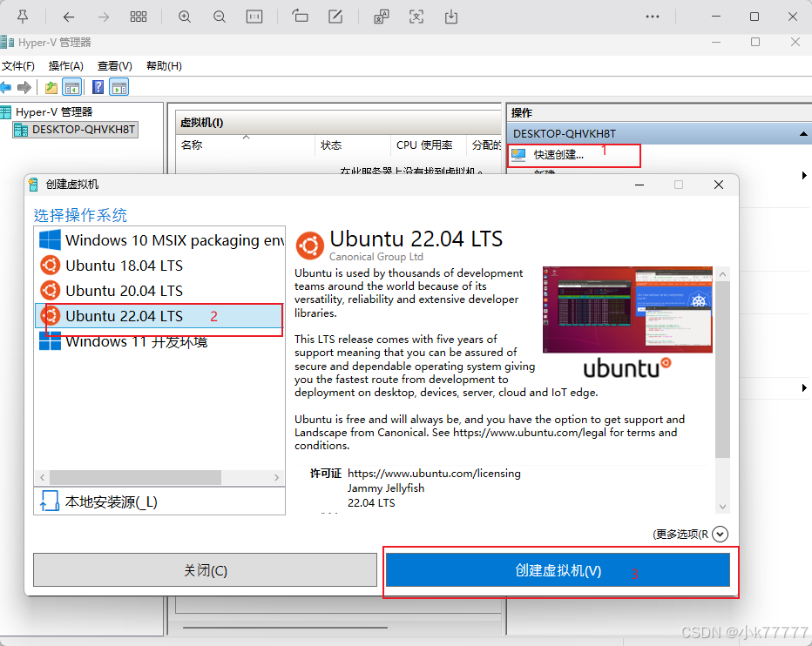Image resolution: width=812 pixels, height=646 pixels.
Task: Open the three-dots more options menu
Action: pyautogui.click(x=653, y=17)
